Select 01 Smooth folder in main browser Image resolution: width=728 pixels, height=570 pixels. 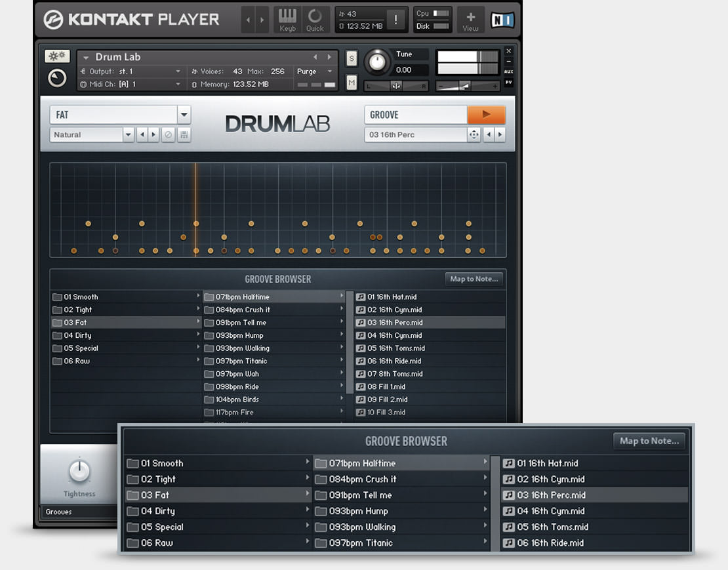[x=126, y=296]
